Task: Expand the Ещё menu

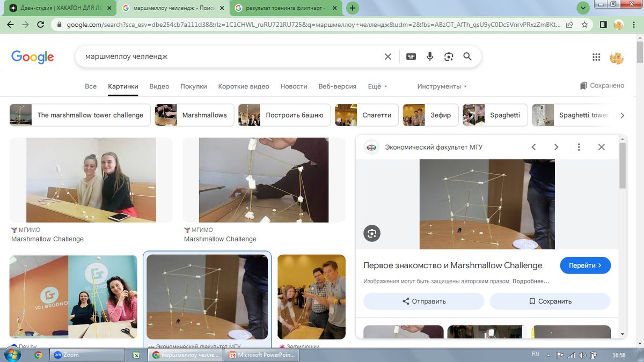Action: click(x=377, y=86)
